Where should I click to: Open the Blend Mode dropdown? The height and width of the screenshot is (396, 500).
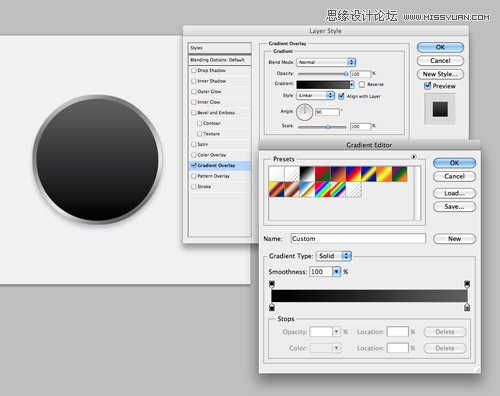pos(326,62)
